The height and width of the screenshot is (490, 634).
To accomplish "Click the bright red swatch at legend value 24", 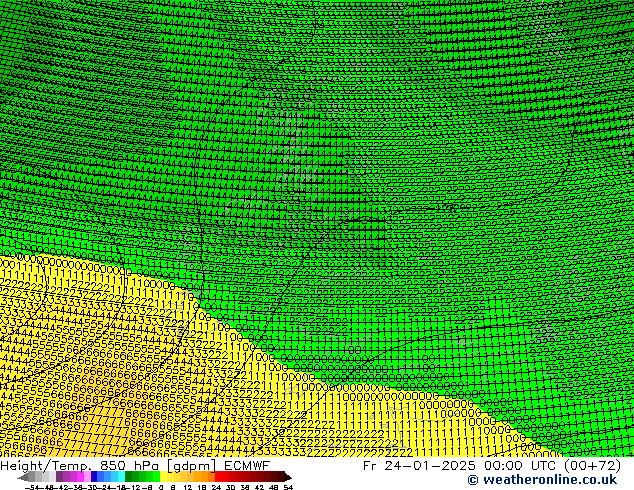I will [x=218, y=477].
